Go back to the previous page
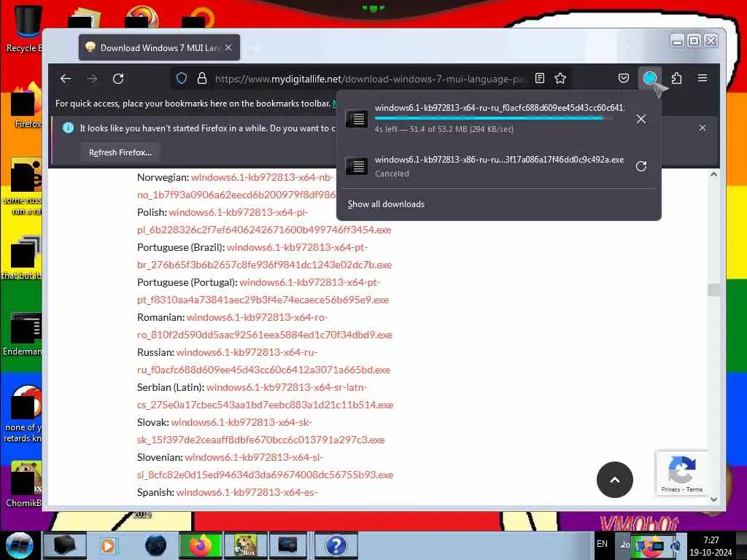747x560 pixels. [66, 79]
